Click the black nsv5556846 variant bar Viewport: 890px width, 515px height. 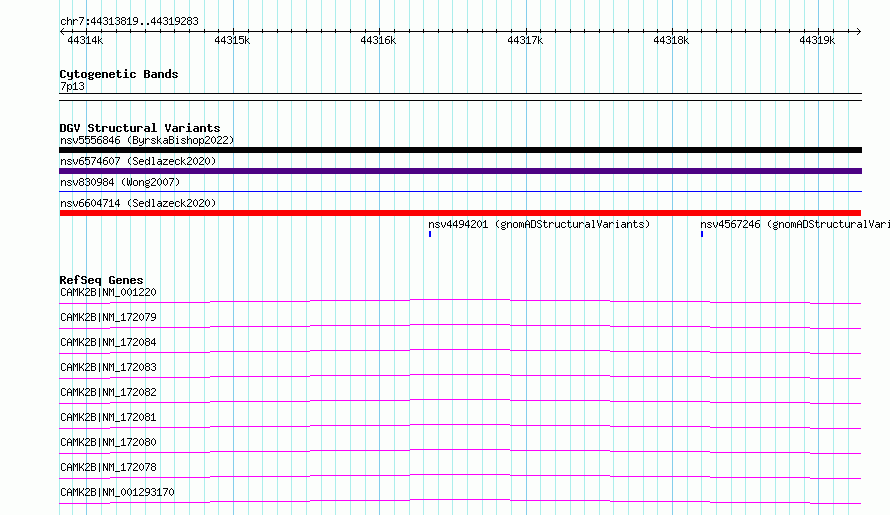(x=460, y=150)
